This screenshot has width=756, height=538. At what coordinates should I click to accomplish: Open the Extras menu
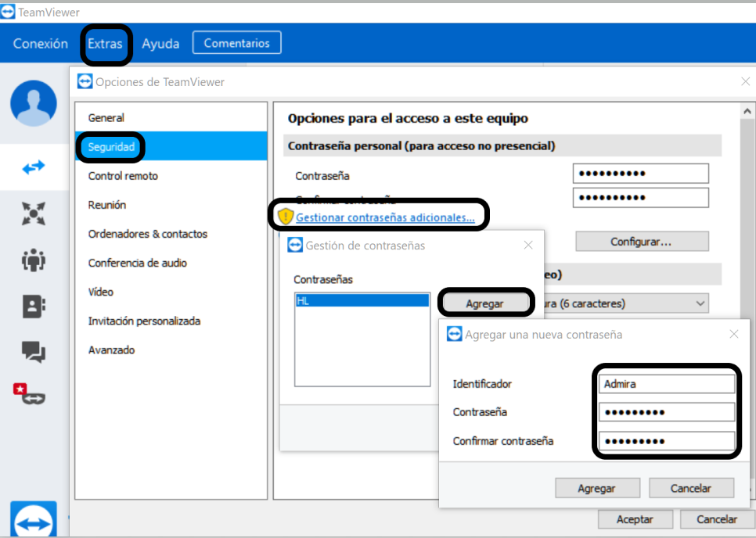tap(105, 44)
